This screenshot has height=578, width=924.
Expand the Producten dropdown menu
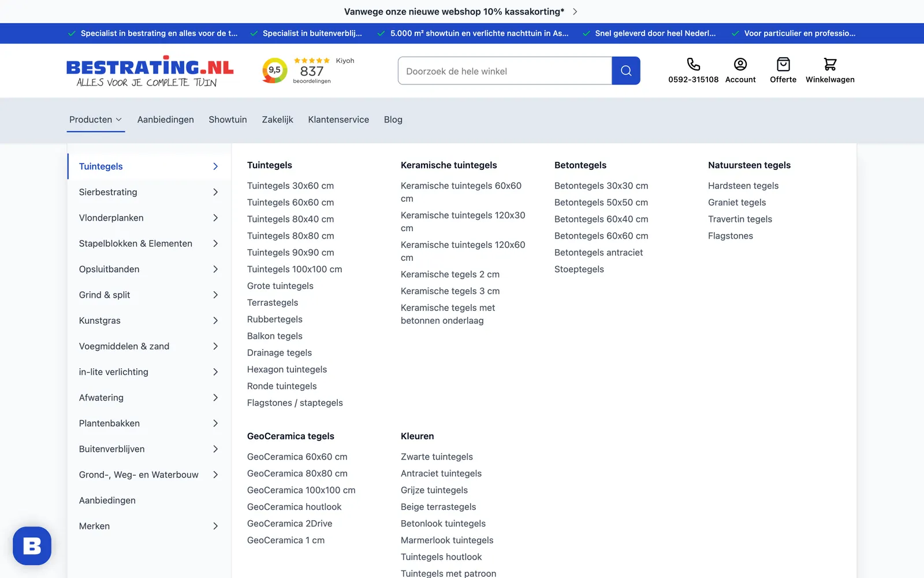click(x=96, y=120)
